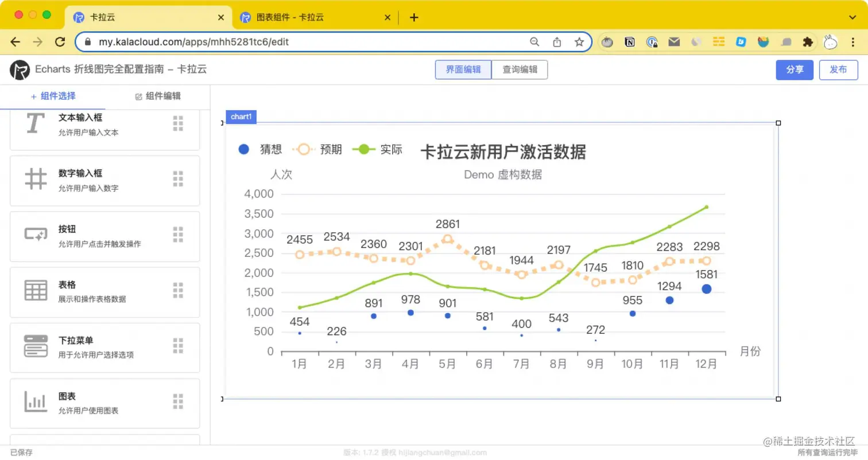The width and height of the screenshot is (868, 460).
Task: Click the share icon in address bar
Action: [x=557, y=42]
